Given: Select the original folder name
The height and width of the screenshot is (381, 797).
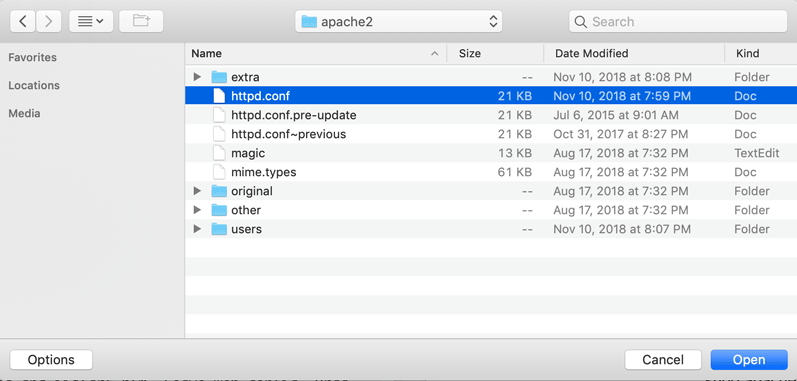Looking at the screenshot, I should coord(252,192).
